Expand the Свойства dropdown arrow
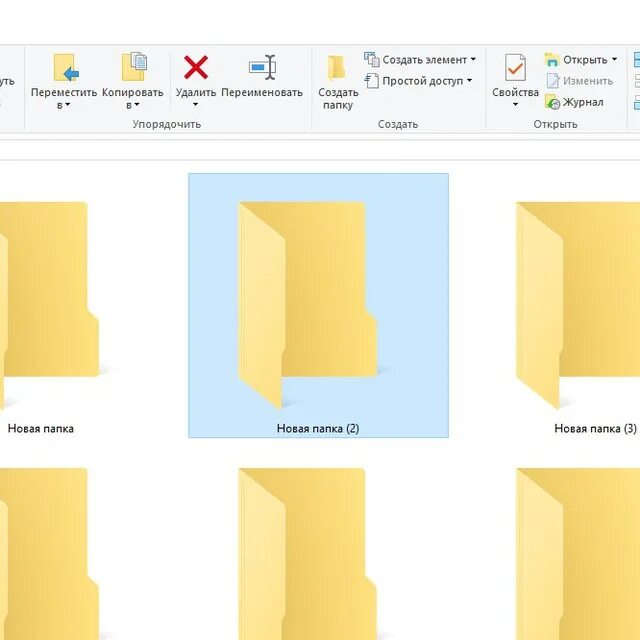640x640 pixels. tap(516, 104)
